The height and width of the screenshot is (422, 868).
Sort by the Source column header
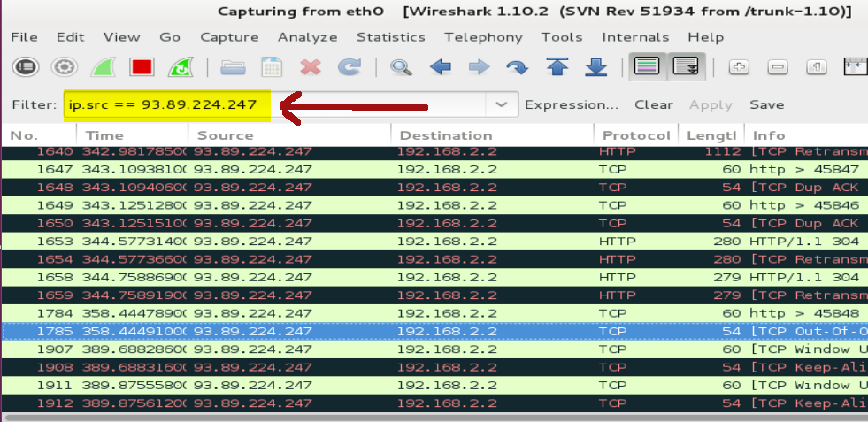pyautogui.click(x=289, y=135)
